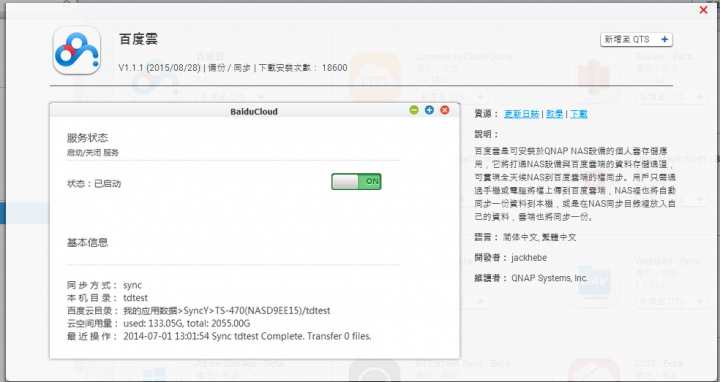Click the maintainer QNAP Systems, Inc. text
Image resolution: width=720 pixels, height=382 pixels.
pyautogui.click(x=549, y=278)
